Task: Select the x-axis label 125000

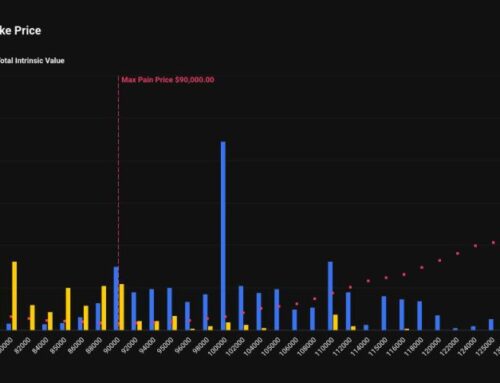Action: pyautogui.click(x=485, y=347)
